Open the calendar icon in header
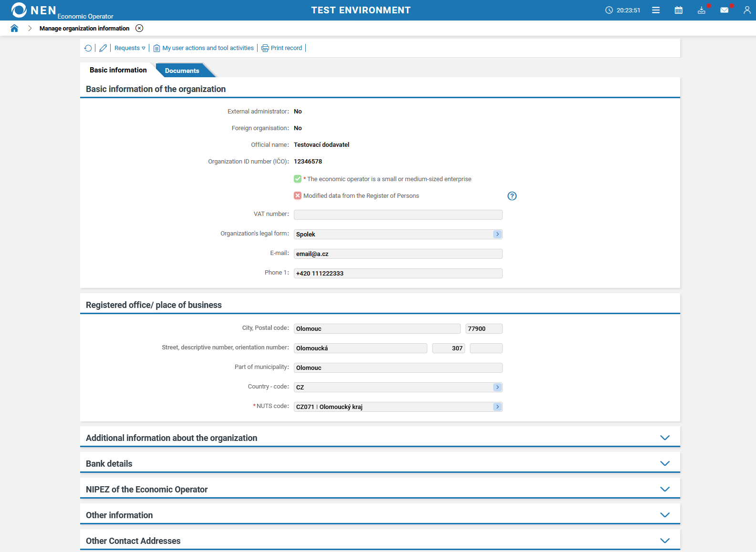 [x=678, y=10]
